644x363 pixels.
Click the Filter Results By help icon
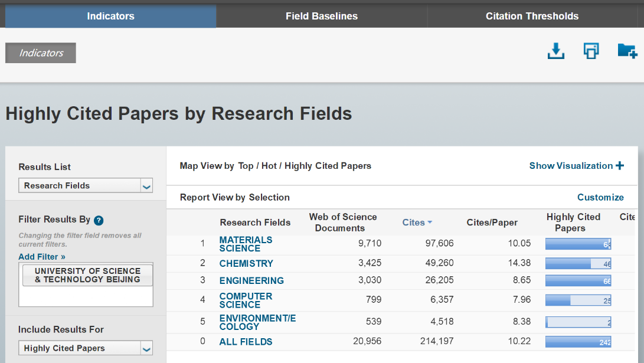[x=99, y=220]
